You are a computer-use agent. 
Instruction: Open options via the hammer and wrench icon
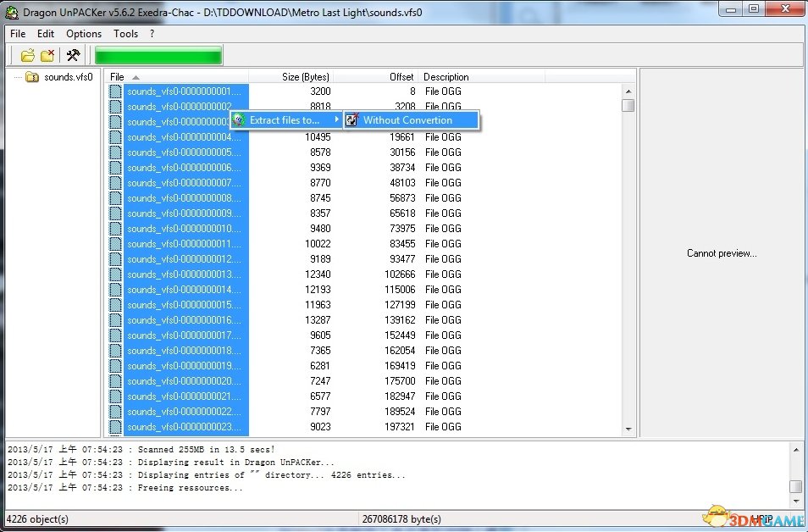[x=73, y=55]
